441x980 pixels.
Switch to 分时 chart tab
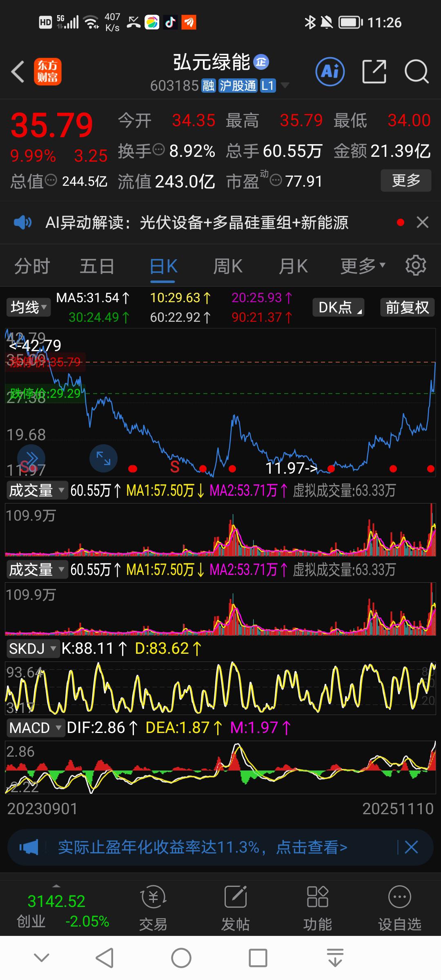tap(32, 267)
